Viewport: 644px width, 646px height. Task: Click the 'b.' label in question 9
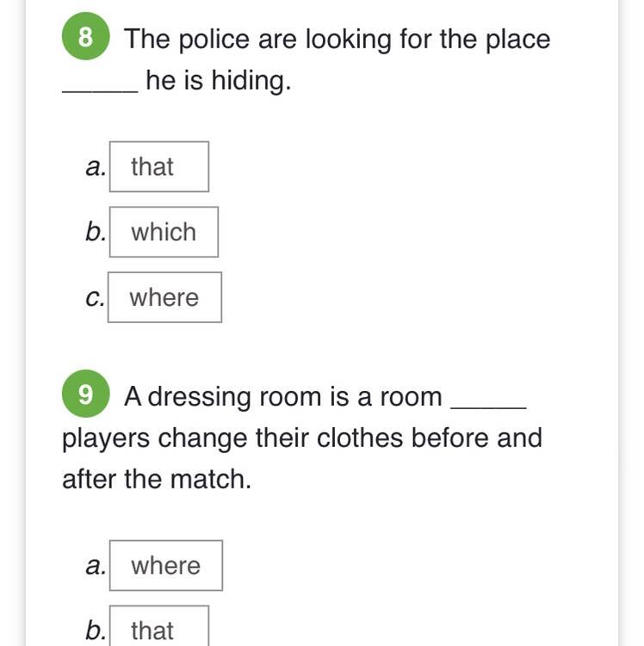(96, 630)
